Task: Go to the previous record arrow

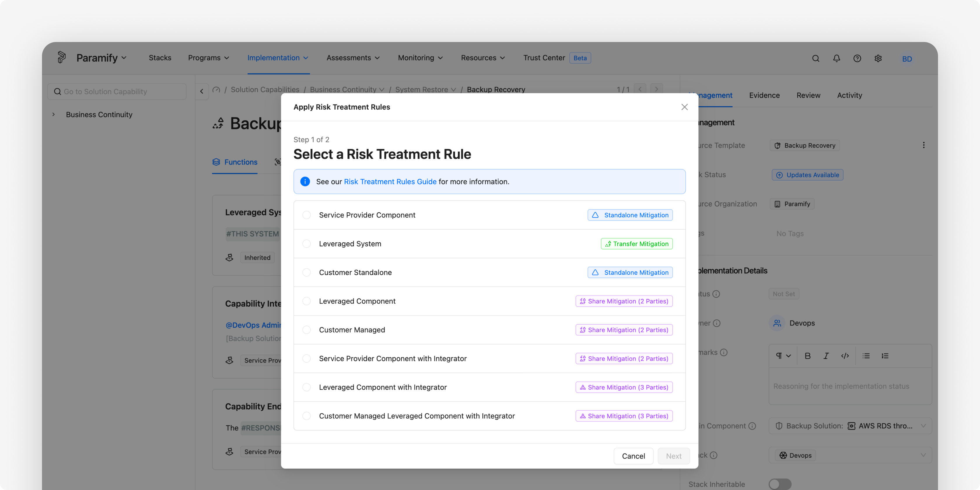Action: pos(640,90)
